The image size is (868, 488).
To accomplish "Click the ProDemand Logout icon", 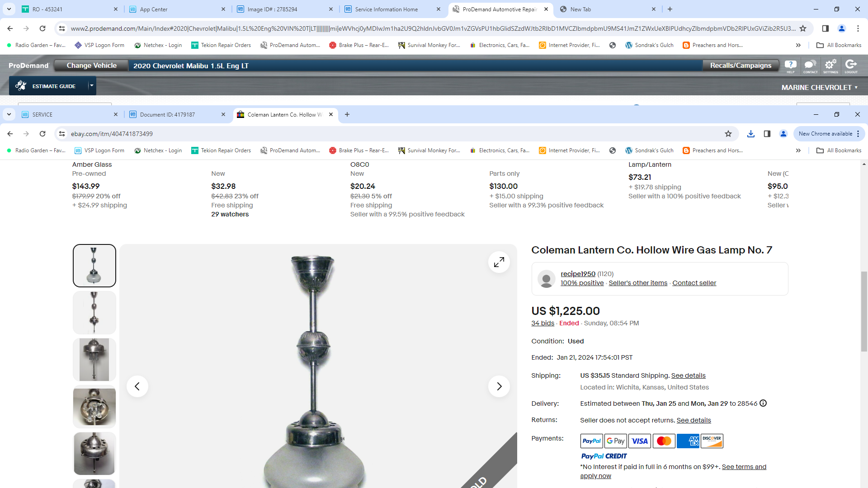I will (x=851, y=66).
